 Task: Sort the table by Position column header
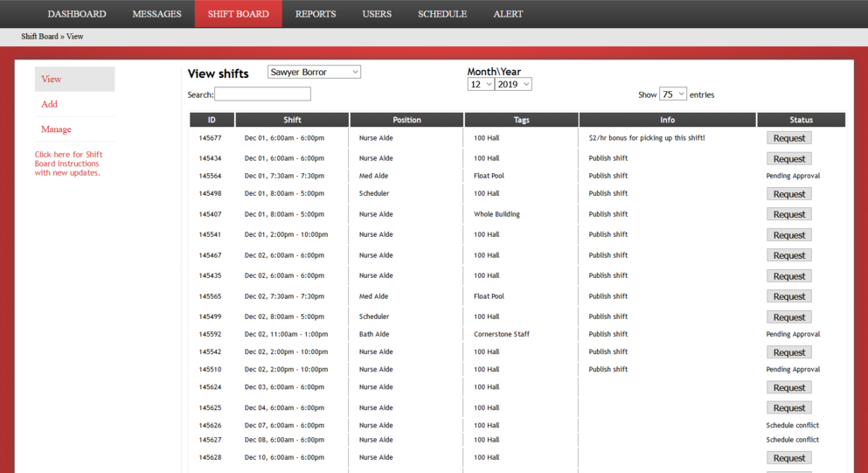coord(406,120)
